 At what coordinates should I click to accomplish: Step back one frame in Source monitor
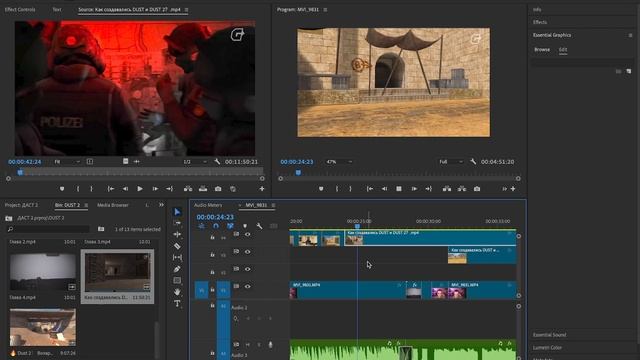point(125,189)
